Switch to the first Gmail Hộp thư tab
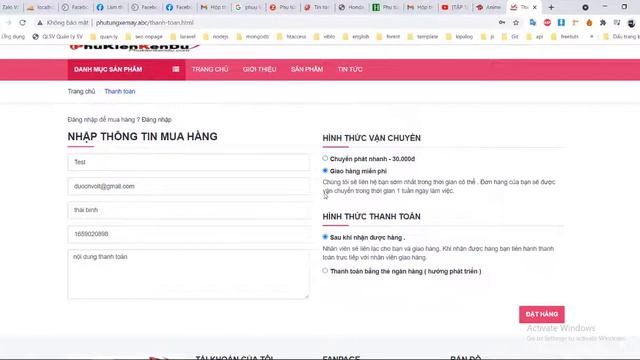The image size is (640, 360). coord(214,7)
